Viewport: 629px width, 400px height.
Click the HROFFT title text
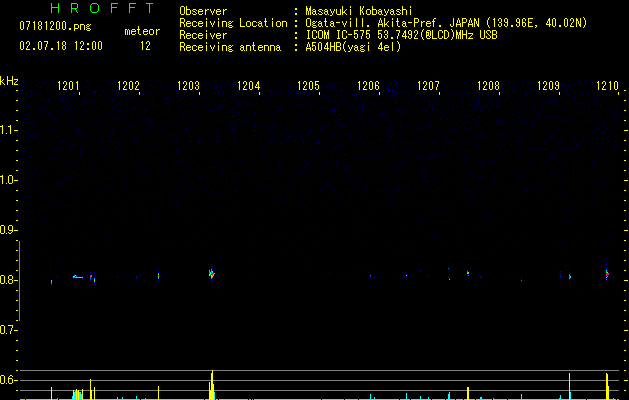point(102,8)
